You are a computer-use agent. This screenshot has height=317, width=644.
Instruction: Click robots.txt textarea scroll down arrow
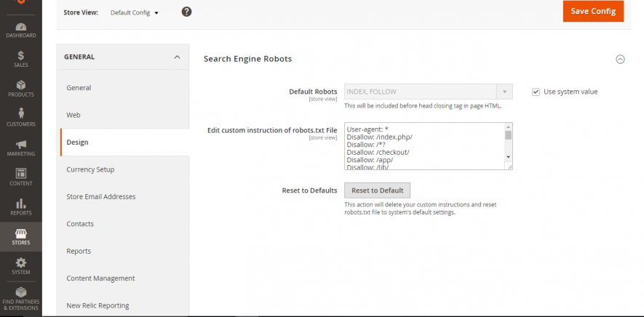508,157
